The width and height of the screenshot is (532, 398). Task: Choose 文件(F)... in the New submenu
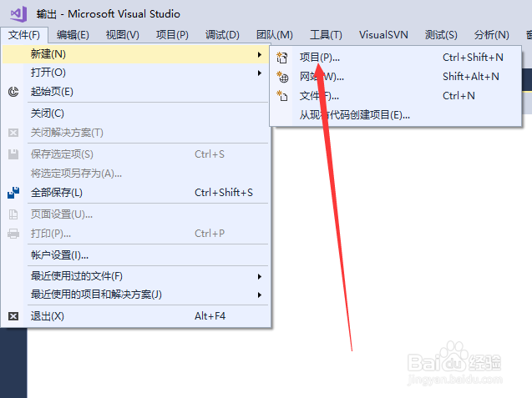[396, 96]
